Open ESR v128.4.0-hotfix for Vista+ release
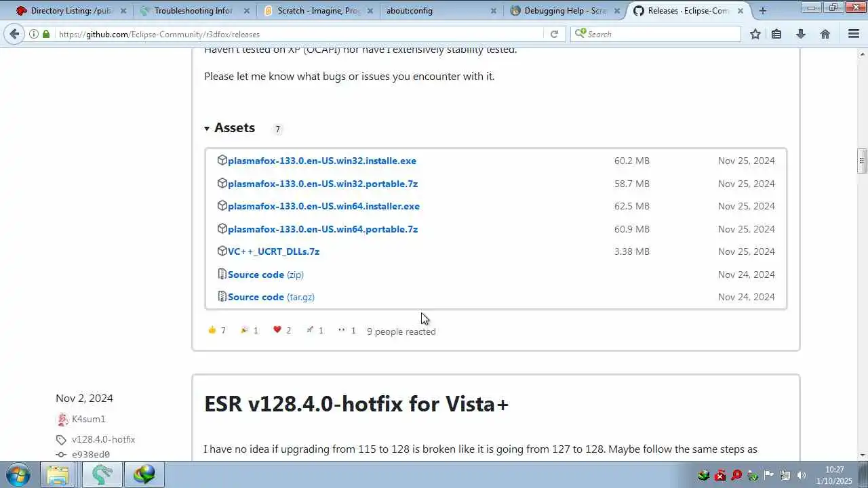Viewport: 868px width, 488px height. coord(356,404)
